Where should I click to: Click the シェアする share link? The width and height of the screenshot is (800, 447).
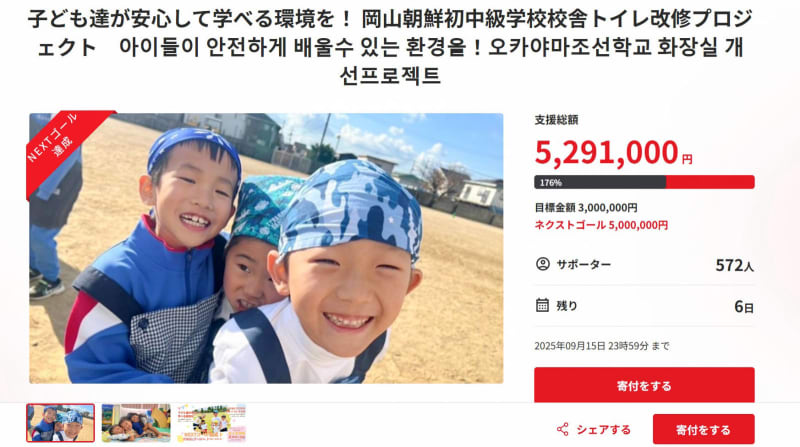593,430
